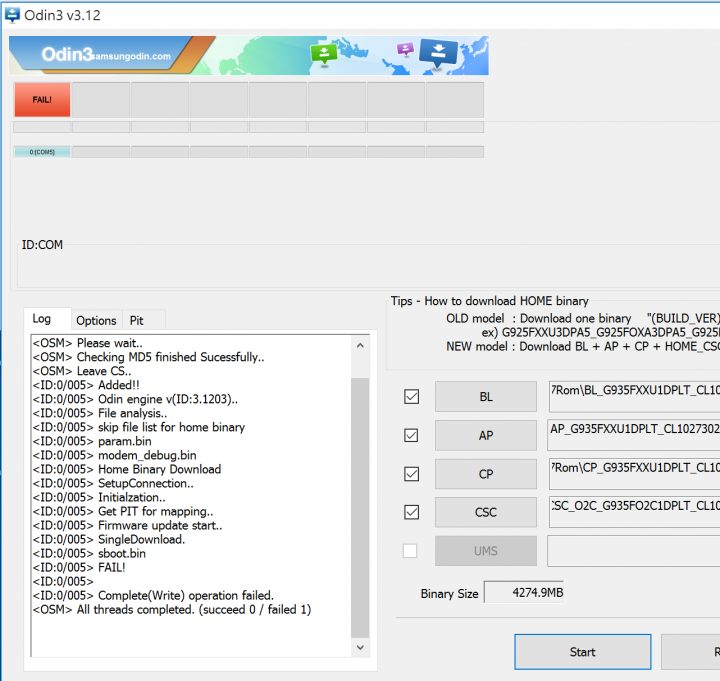This screenshot has width=720, height=681.
Task: Click log scrollbar down arrow
Action: 360,647
